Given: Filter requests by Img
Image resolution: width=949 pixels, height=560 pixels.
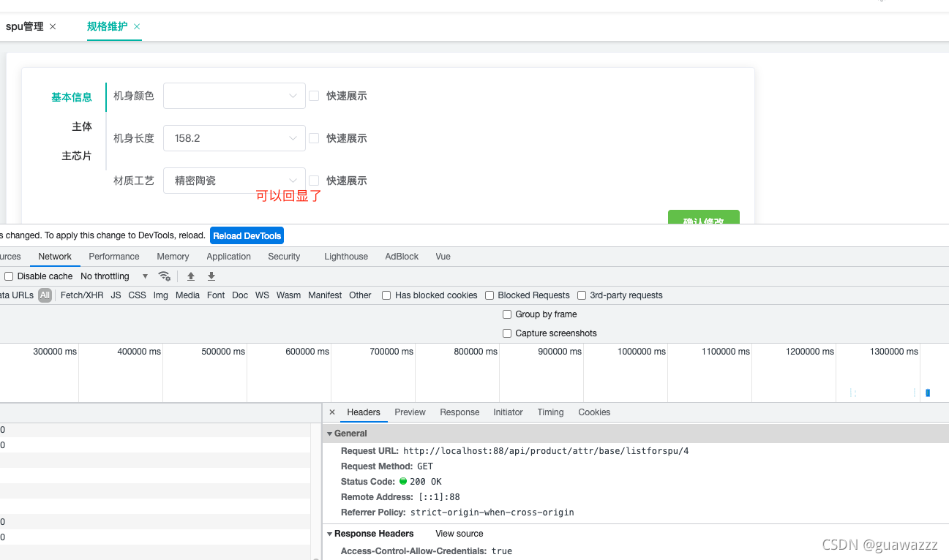Looking at the screenshot, I should coord(161,295).
